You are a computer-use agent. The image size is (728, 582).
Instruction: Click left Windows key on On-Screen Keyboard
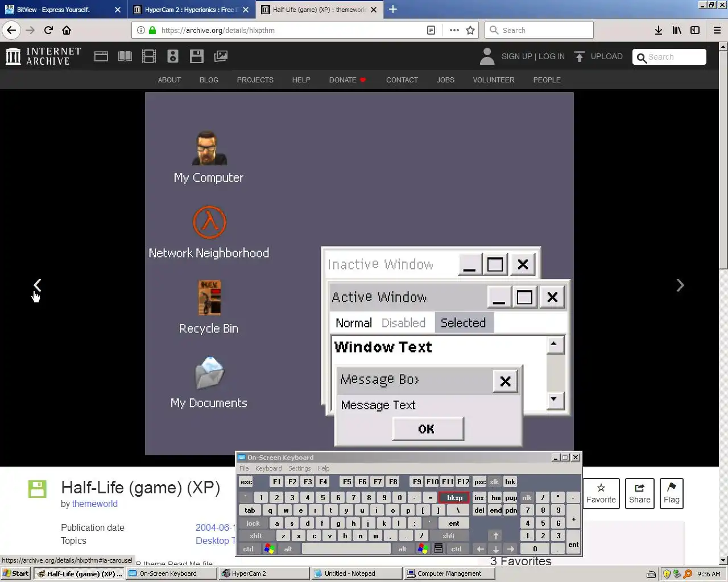[270, 549]
